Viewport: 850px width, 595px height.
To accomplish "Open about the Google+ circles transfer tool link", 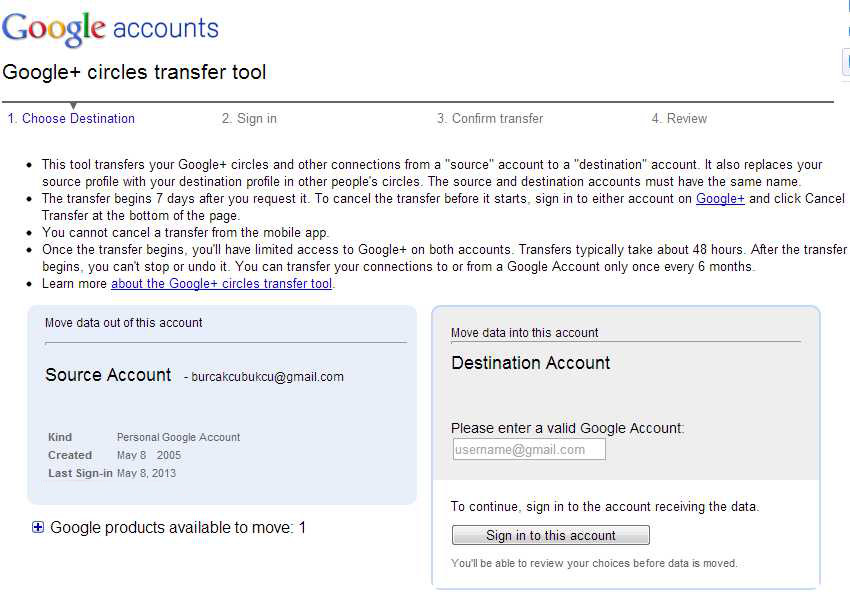I will pos(221,284).
